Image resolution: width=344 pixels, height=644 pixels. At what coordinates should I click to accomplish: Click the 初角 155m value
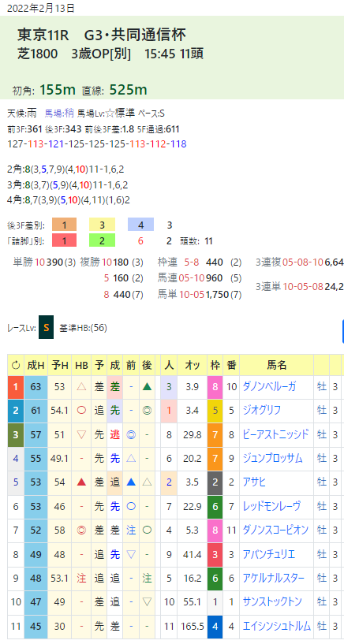57,90
